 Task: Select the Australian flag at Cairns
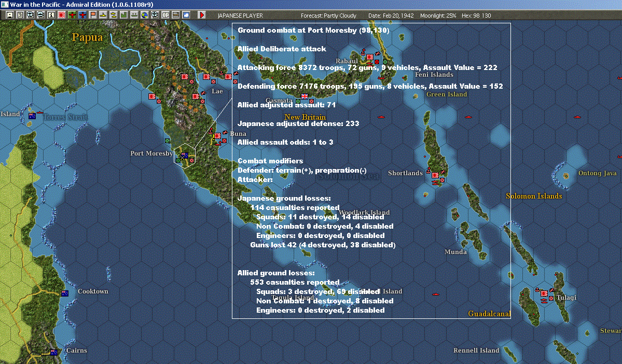click(53, 352)
